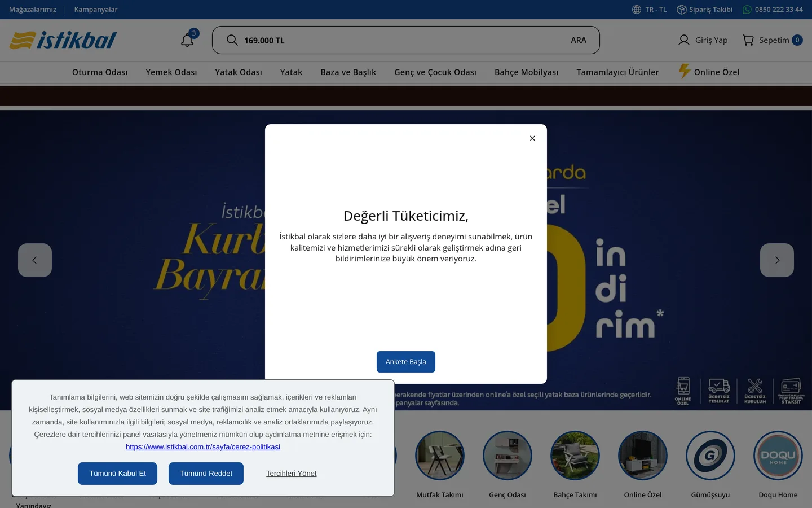
Task: Click the WhatsApp number 0850 222 33 44
Action: [773, 10]
